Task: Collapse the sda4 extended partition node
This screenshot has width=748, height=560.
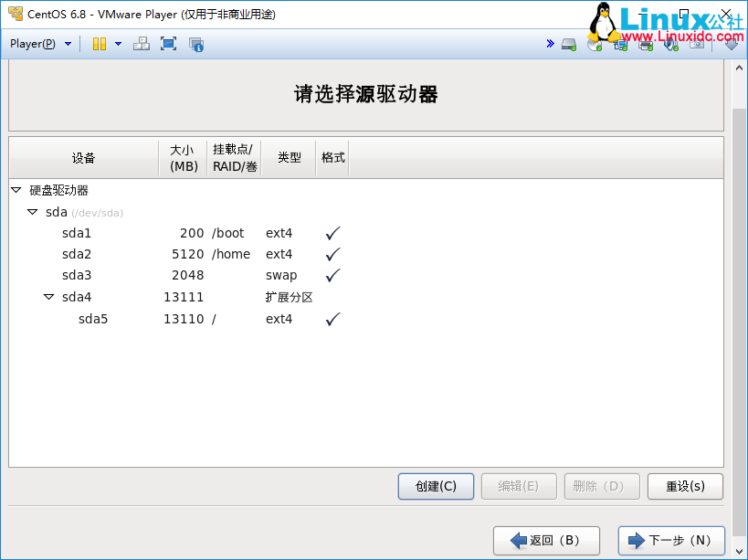Action: click(48, 297)
